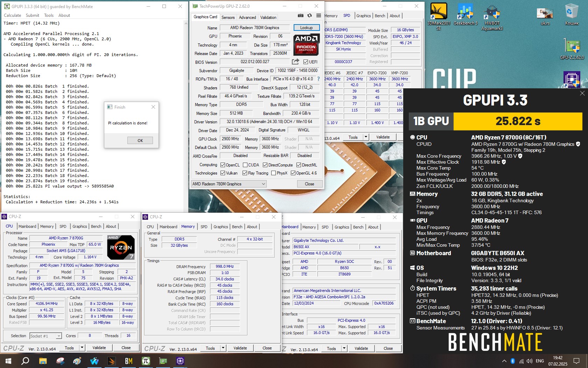
Task: Toggle the OpenCL checkbox
Action: click(x=223, y=165)
